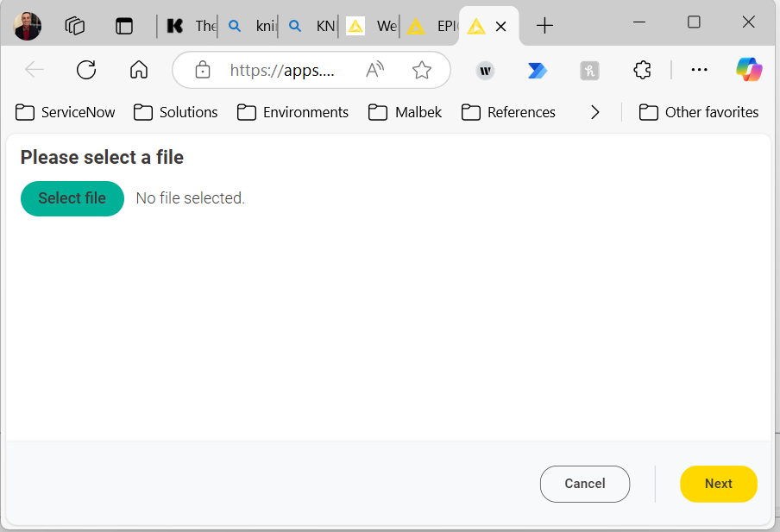
Task: Click the Power Automate extension icon
Action: (538, 71)
